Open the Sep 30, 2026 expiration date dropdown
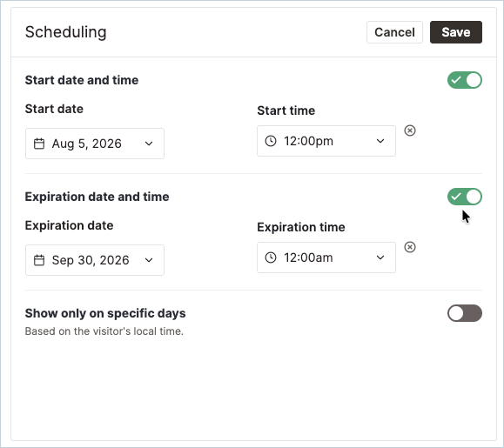The height and width of the screenshot is (448, 504). coord(95,260)
